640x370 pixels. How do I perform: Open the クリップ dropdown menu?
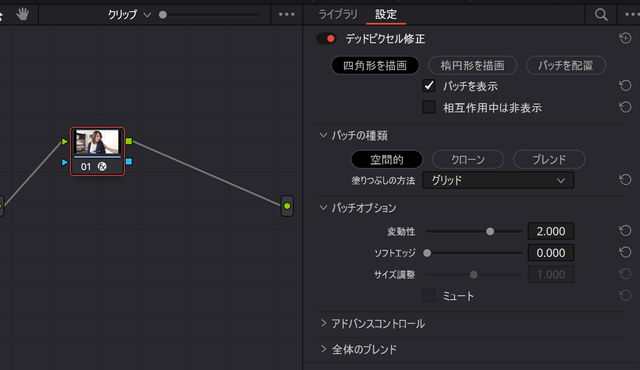[x=129, y=15]
